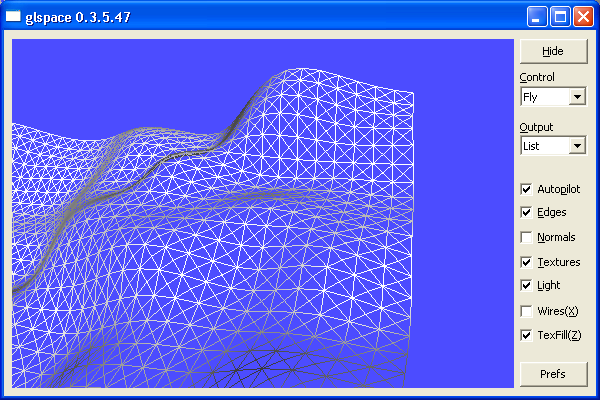Screen dimensions: 600x400
Task: Minimize the glspace window
Action: pyautogui.click(x=536, y=16)
